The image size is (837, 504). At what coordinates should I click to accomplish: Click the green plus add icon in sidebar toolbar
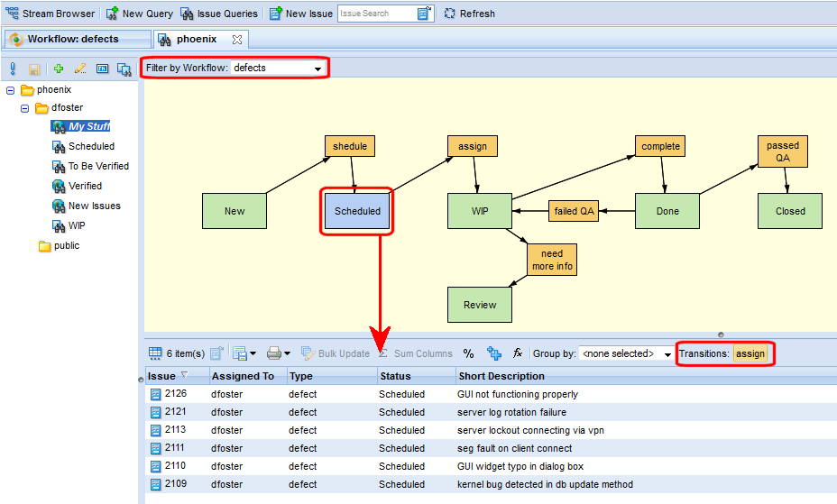pos(59,69)
